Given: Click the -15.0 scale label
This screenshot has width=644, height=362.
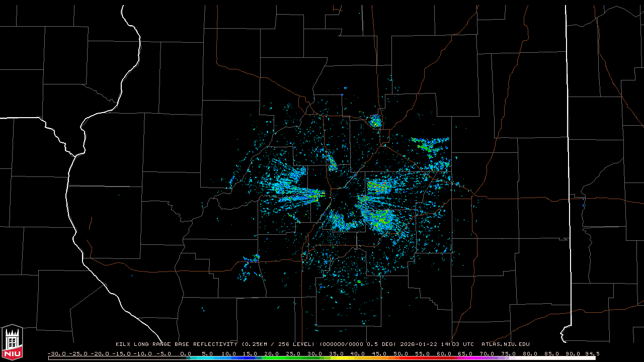Looking at the screenshot, I should 122,353.
